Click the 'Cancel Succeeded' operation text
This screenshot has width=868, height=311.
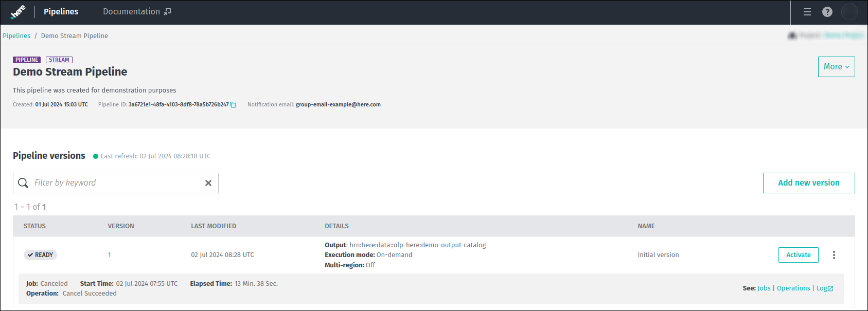90,294
